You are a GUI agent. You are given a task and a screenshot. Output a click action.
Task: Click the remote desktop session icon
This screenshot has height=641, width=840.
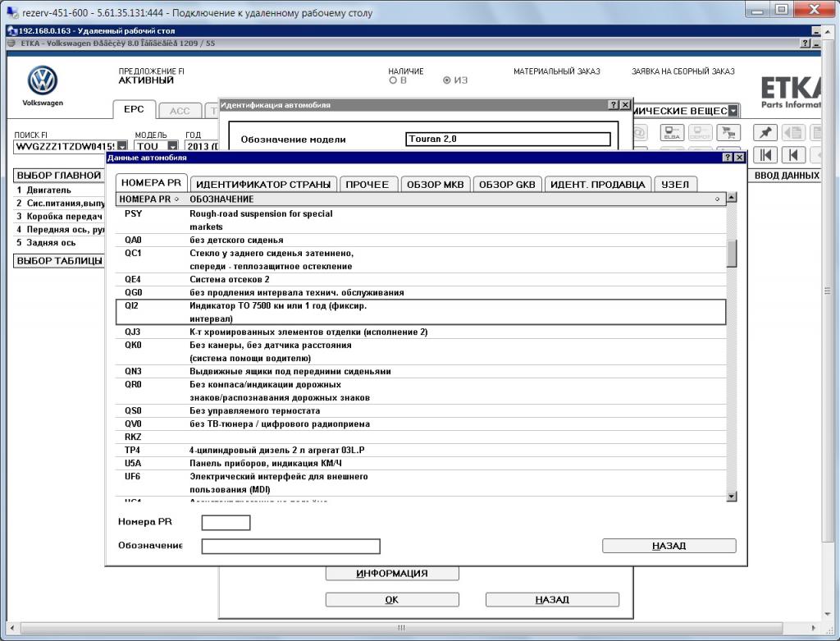point(12,30)
